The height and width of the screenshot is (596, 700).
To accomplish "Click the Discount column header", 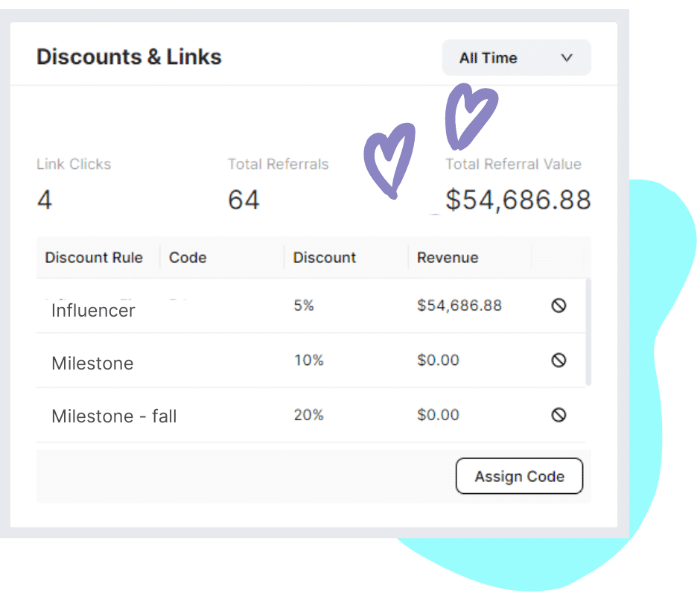I will [x=325, y=257].
